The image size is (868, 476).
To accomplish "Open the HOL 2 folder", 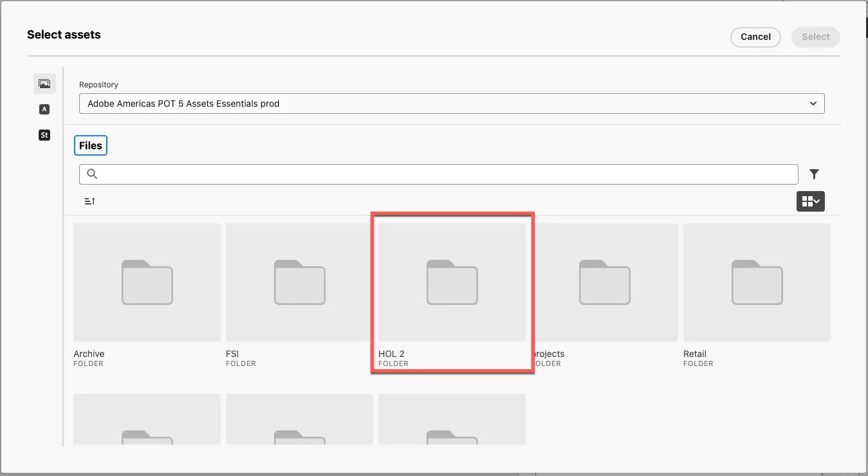I will (x=452, y=295).
